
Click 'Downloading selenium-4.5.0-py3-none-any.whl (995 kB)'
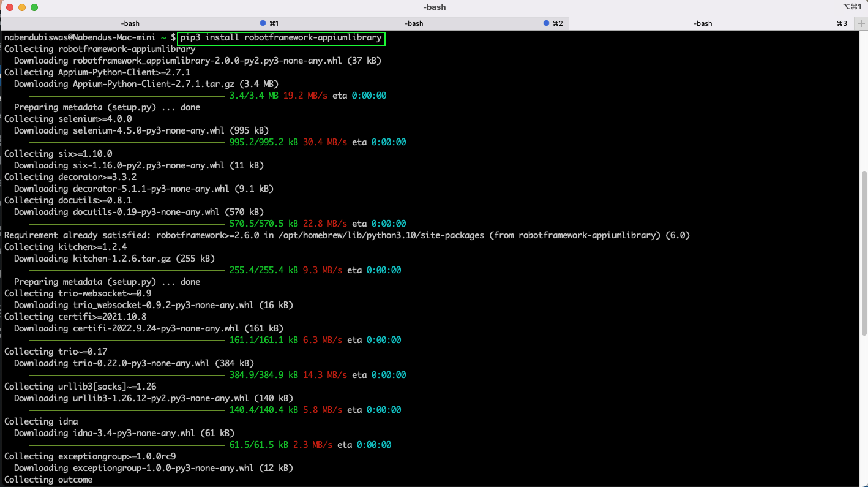click(141, 130)
